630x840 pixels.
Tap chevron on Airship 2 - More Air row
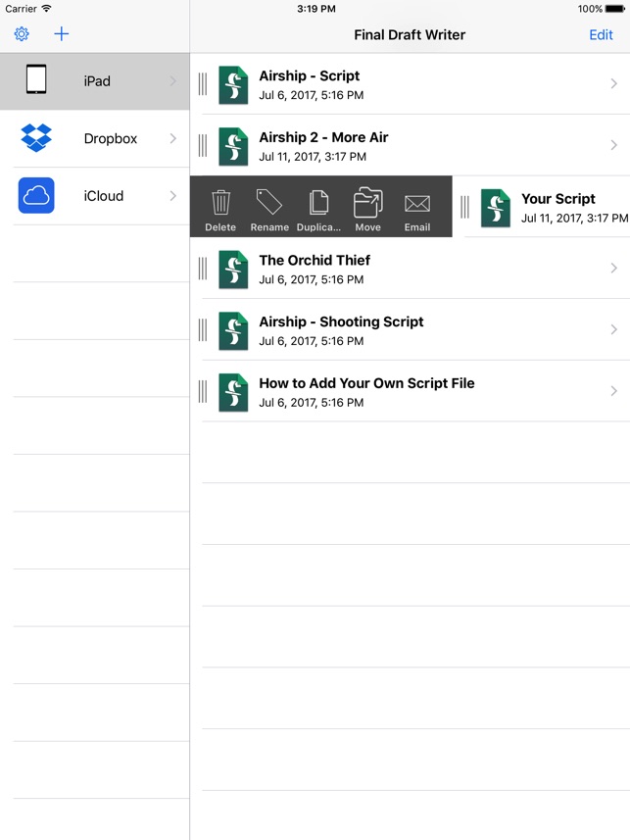click(x=614, y=145)
